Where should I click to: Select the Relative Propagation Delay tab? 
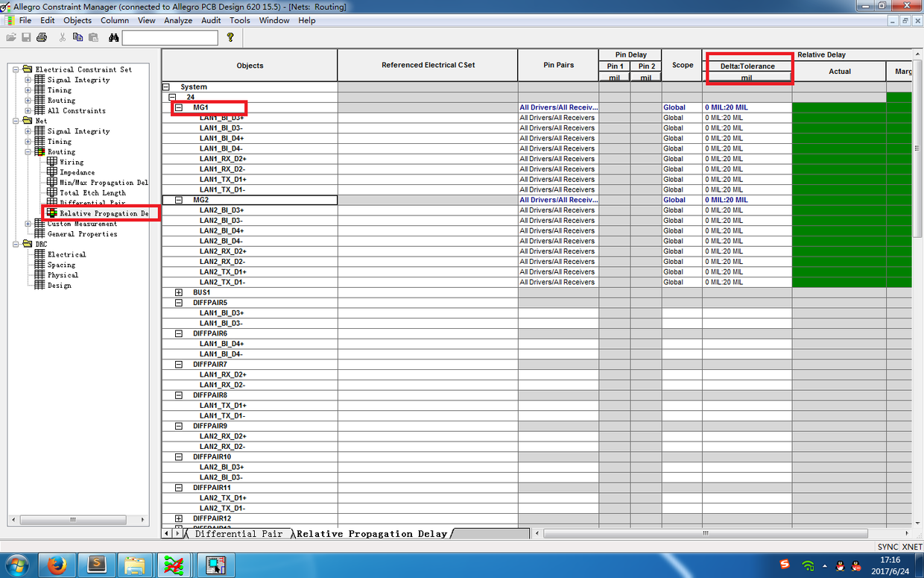point(372,534)
